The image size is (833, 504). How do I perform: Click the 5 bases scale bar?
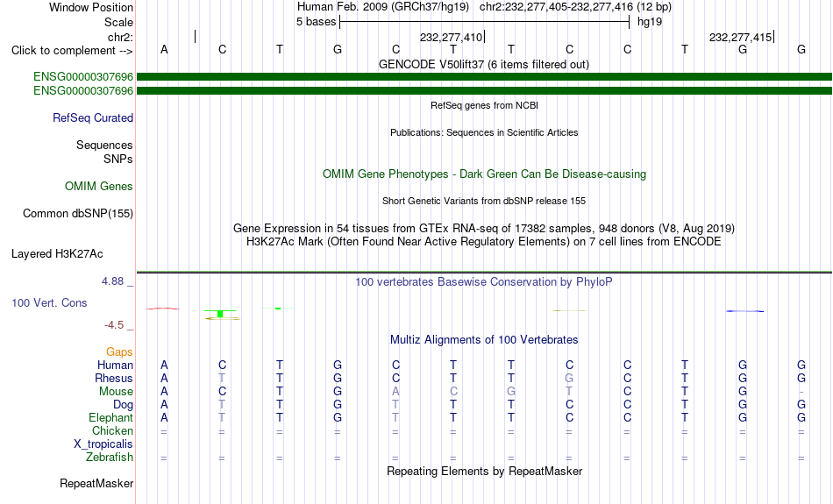[484, 22]
